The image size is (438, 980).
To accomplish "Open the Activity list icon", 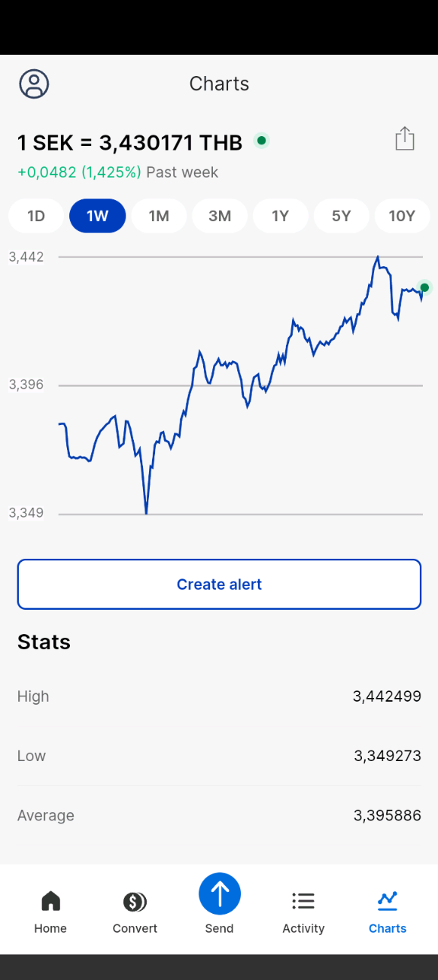I will 303,902.
